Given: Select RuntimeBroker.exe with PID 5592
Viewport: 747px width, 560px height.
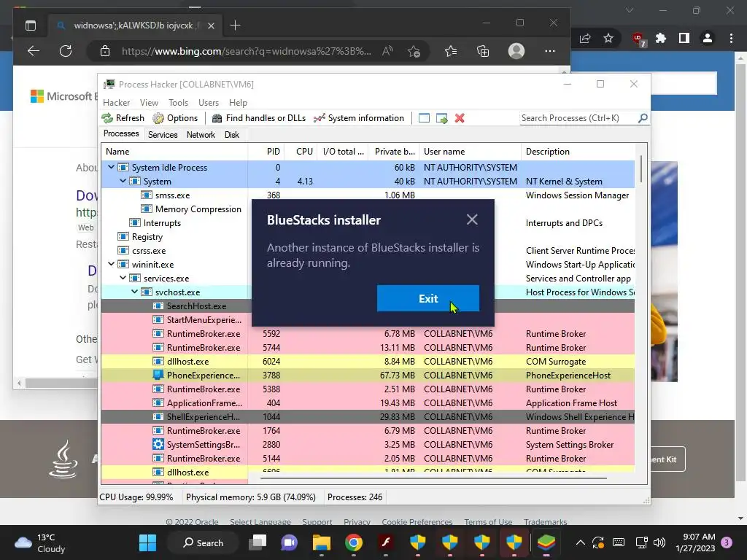Looking at the screenshot, I should coord(368,334).
